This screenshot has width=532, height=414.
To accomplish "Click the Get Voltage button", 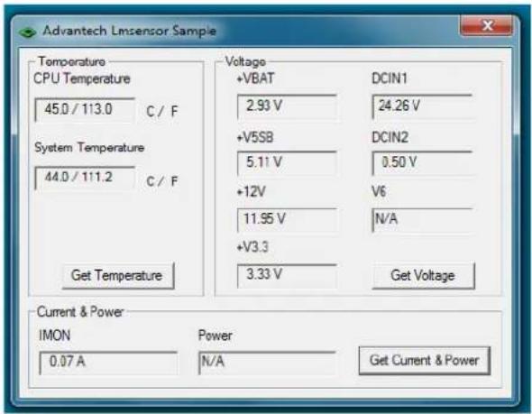I will point(423,275).
